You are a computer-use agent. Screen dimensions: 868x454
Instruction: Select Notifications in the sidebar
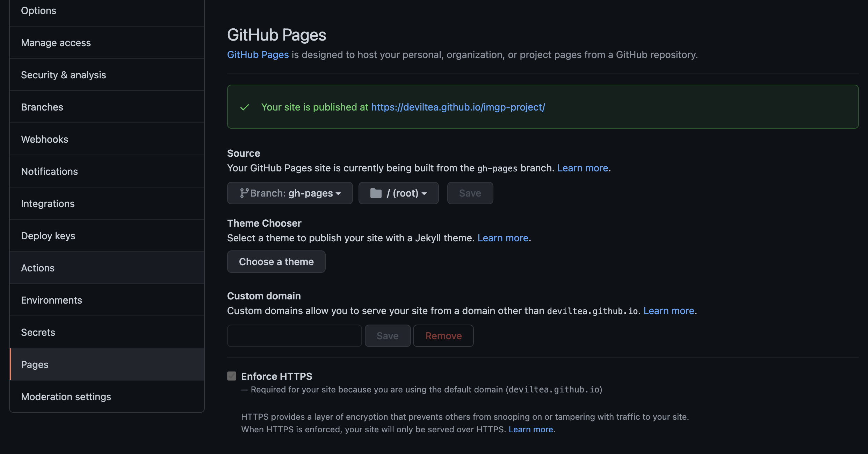pos(107,171)
